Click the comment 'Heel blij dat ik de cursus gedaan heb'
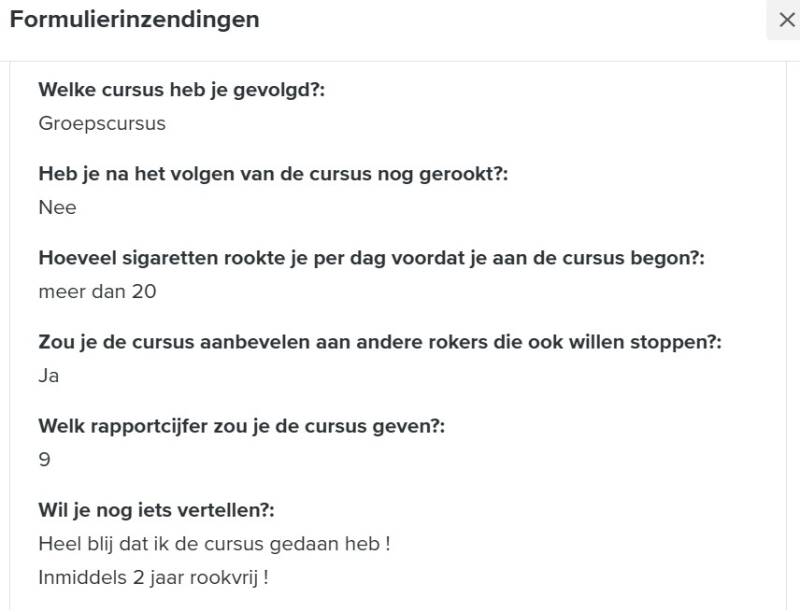Screen dimensions: 800x612 pyautogui.click(x=213, y=544)
